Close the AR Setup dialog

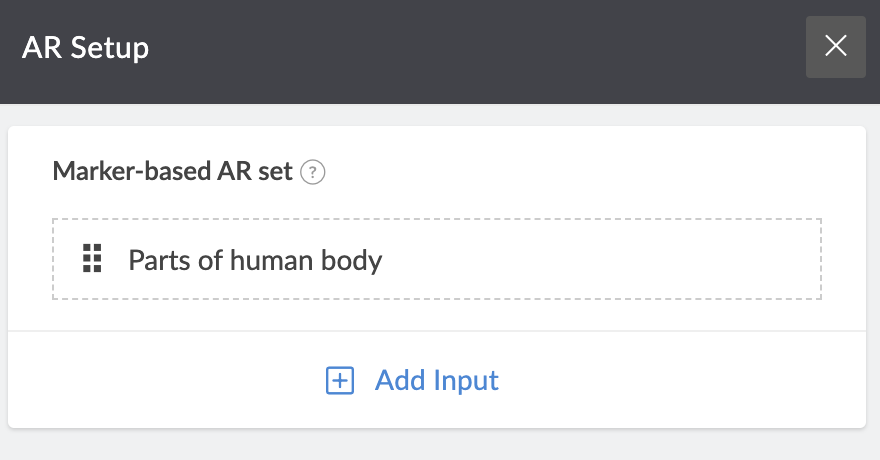pyautogui.click(x=836, y=47)
